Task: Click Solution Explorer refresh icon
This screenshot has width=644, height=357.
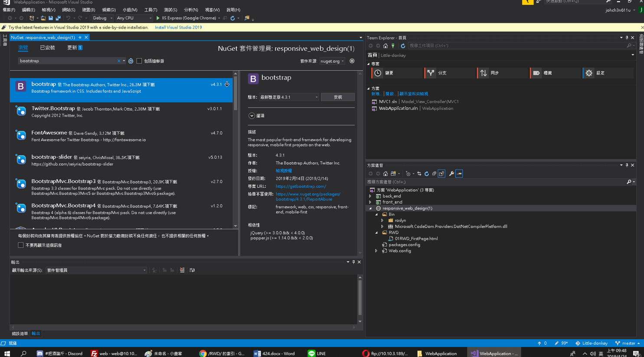Action: click(x=427, y=174)
